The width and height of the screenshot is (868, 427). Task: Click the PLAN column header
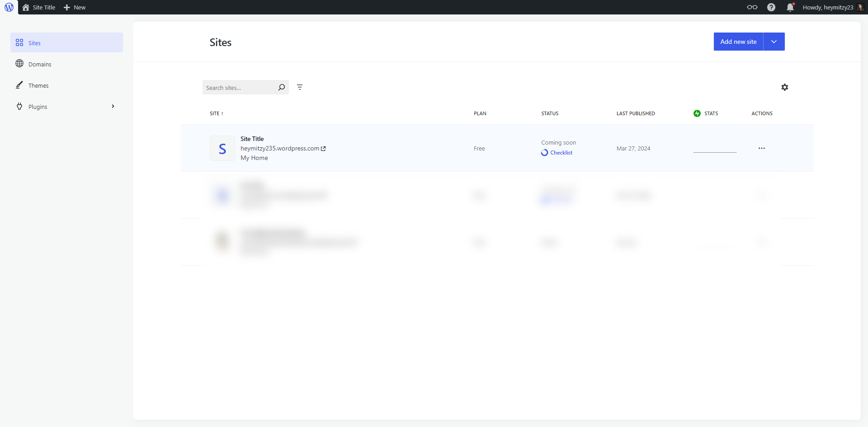pyautogui.click(x=480, y=113)
